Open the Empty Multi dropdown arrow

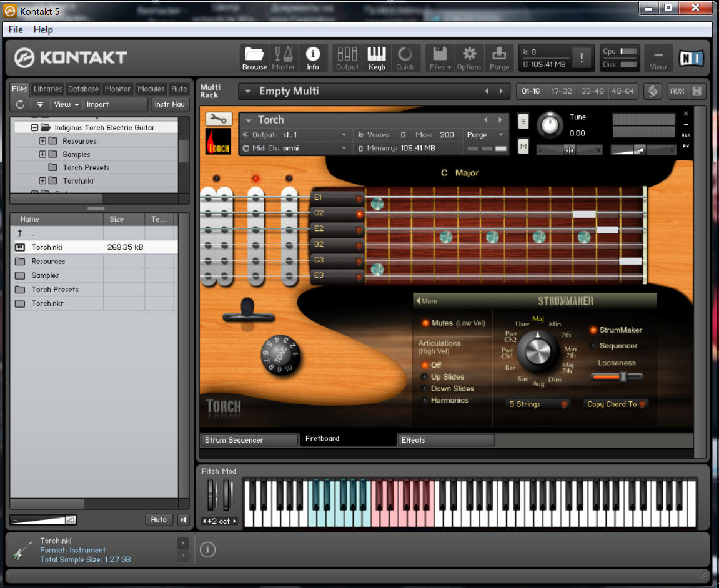pos(247,91)
